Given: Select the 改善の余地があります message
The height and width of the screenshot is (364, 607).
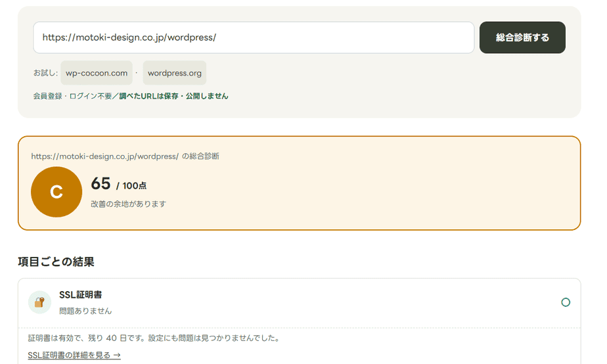Looking at the screenshot, I should tap(129, 204).
